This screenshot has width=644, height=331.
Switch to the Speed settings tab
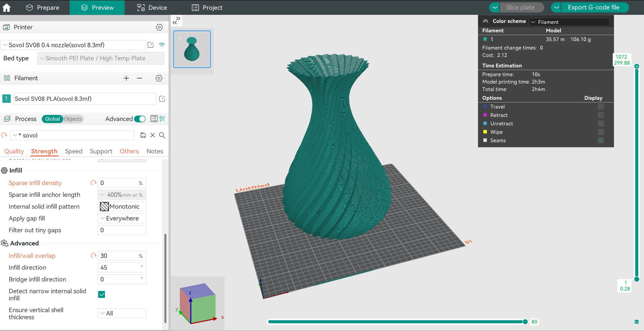point(73,151)
